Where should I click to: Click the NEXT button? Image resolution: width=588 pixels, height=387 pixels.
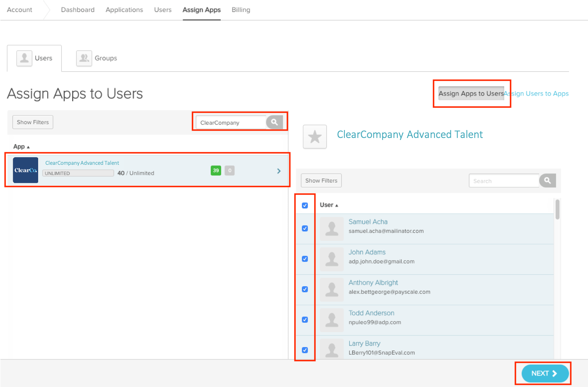545,373
